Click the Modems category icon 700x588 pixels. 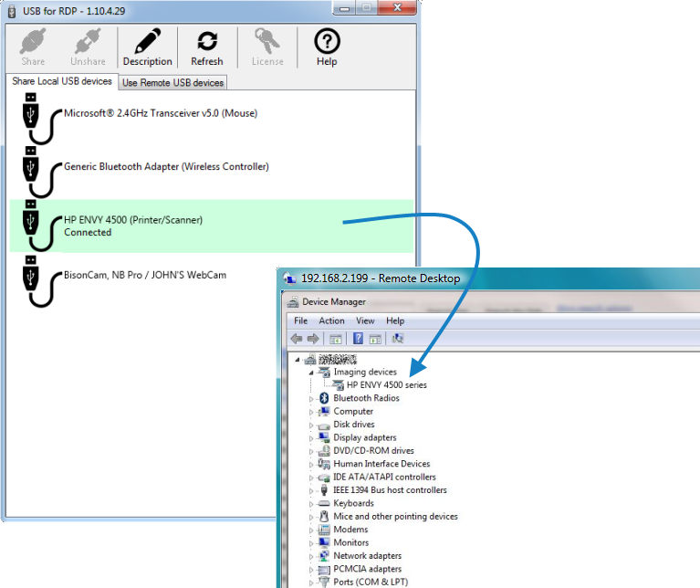(x=324, y=530)
